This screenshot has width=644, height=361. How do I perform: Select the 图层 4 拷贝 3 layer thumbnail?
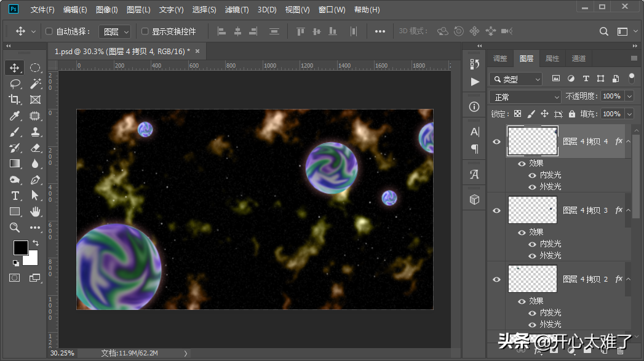(532, 210)
